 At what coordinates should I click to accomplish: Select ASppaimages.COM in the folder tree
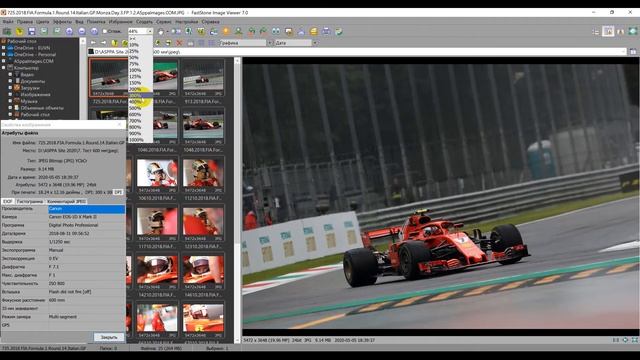click(x=33, y=61)
